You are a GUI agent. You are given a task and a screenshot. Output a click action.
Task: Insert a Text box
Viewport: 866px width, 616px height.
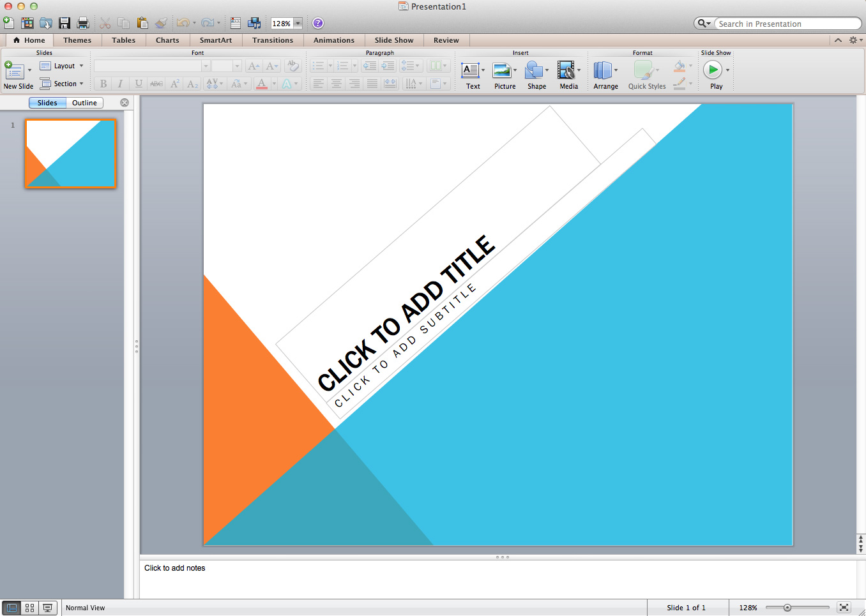(471, 70)
